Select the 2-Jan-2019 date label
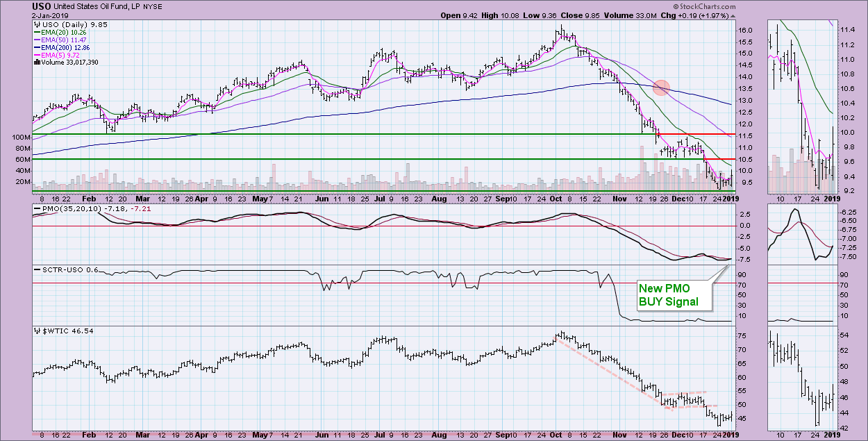The image size is (868, 441). [x=51, y=15]
